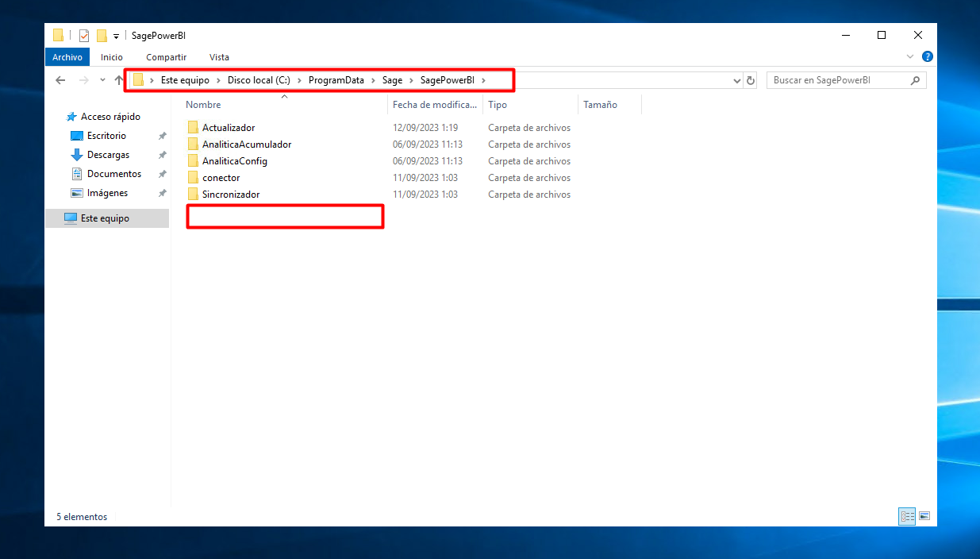The height and width of the screenshot is (559, 980).
Task: Click the Properties quick access toolbar icon
Action: coord(84,35)
